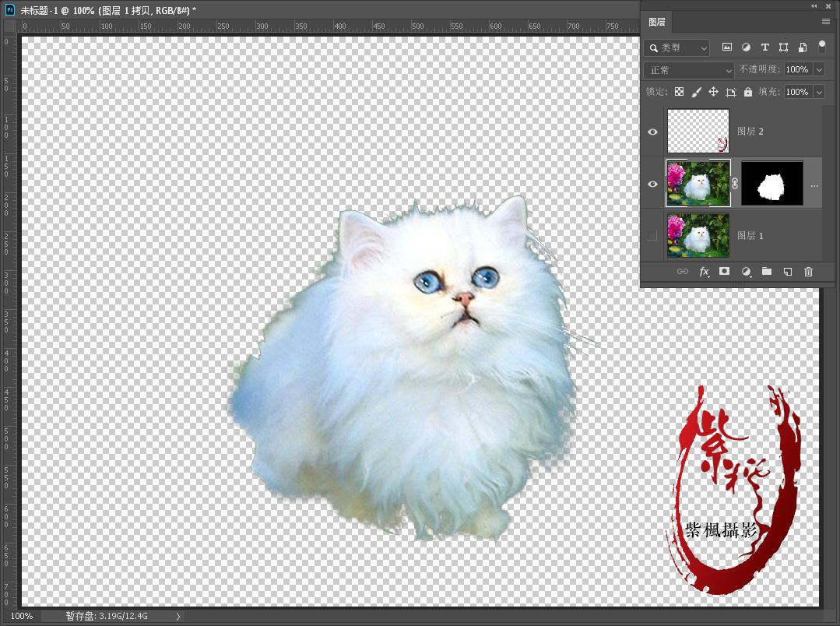Expand the 不透明度 opacity dropdown arrow
Image resolution: width=840 pixels, height=626 pixels.
[819, 70]
